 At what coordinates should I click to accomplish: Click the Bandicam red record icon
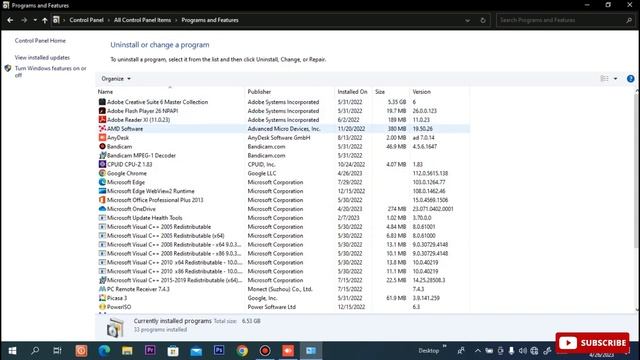(102, 146)
